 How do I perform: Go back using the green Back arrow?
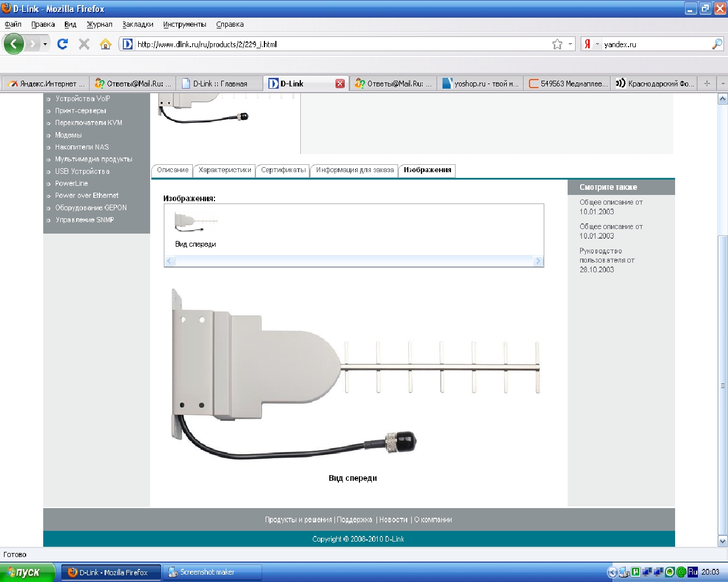click(14, 44)
